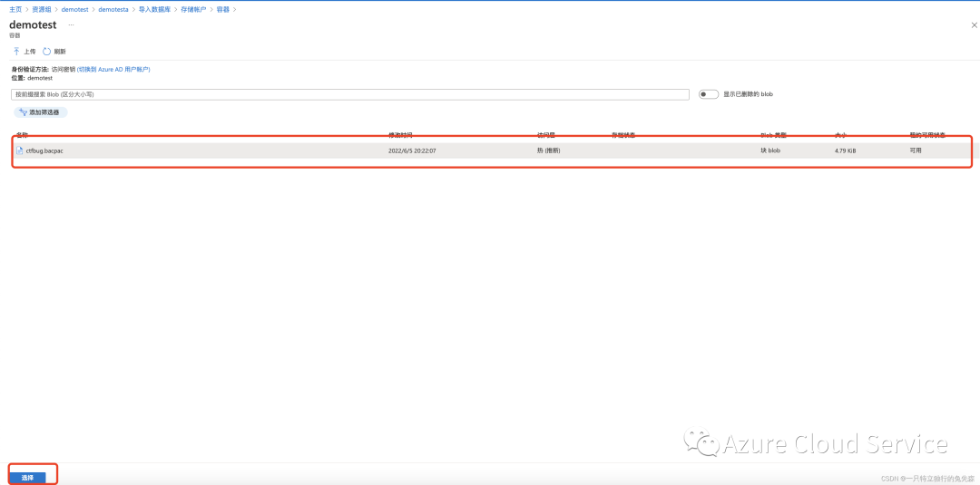Image resolution: width=980 pixels, height=485 pixels.
Task: Click the 添加筛选器 text in the filter pill
Action: tap(44, 112)
